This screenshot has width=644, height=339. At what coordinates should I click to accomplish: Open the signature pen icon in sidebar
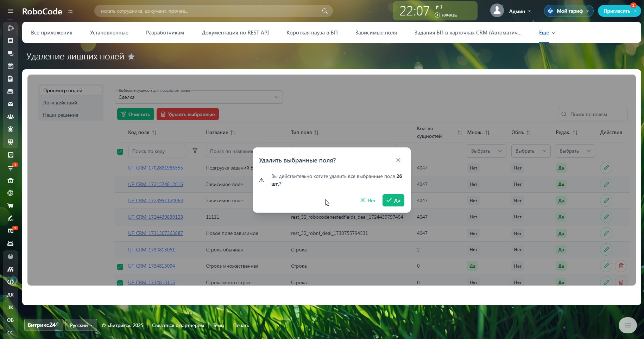pyautogui.click(x=11, y=218)
